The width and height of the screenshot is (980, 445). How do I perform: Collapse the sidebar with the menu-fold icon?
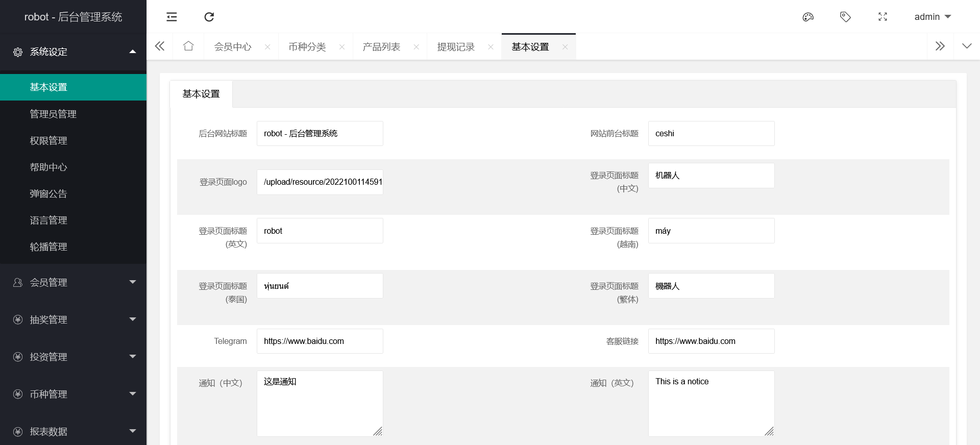(171, 17)
